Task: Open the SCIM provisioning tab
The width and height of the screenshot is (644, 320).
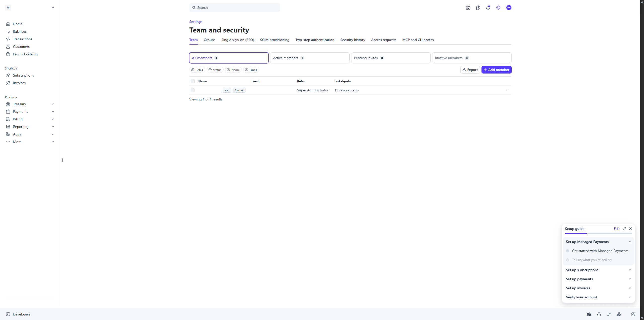Action: tap(274, 40)
